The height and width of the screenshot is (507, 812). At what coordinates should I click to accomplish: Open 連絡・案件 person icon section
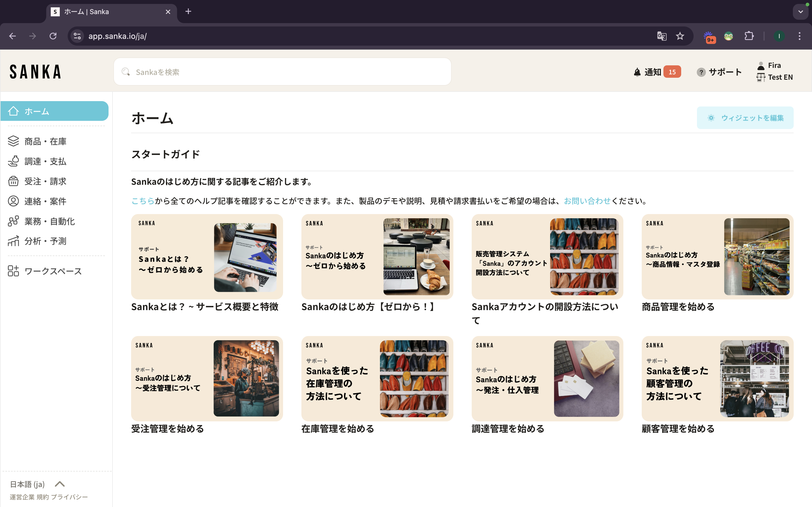pos(14,201)
